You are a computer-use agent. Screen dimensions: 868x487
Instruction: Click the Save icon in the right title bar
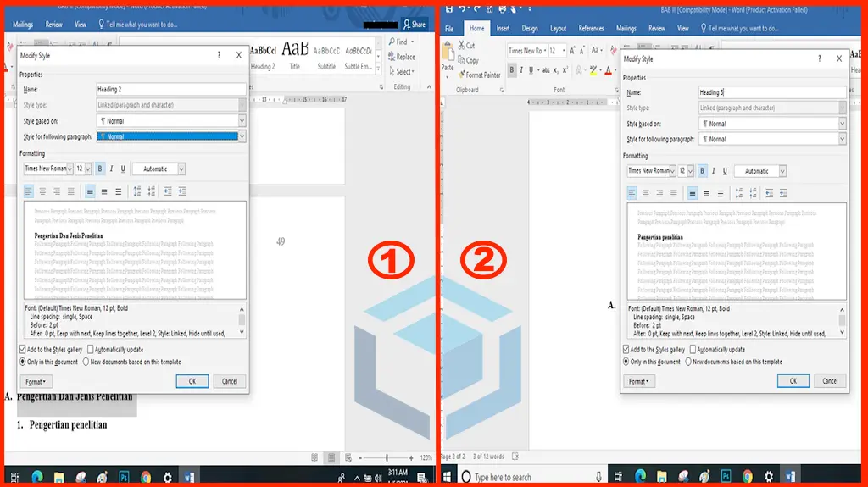pos(449,8)
